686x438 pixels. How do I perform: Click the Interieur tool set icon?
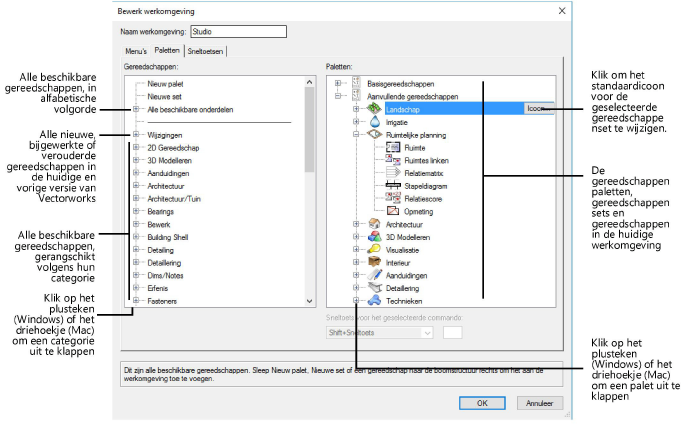click(x=373, y=262)
